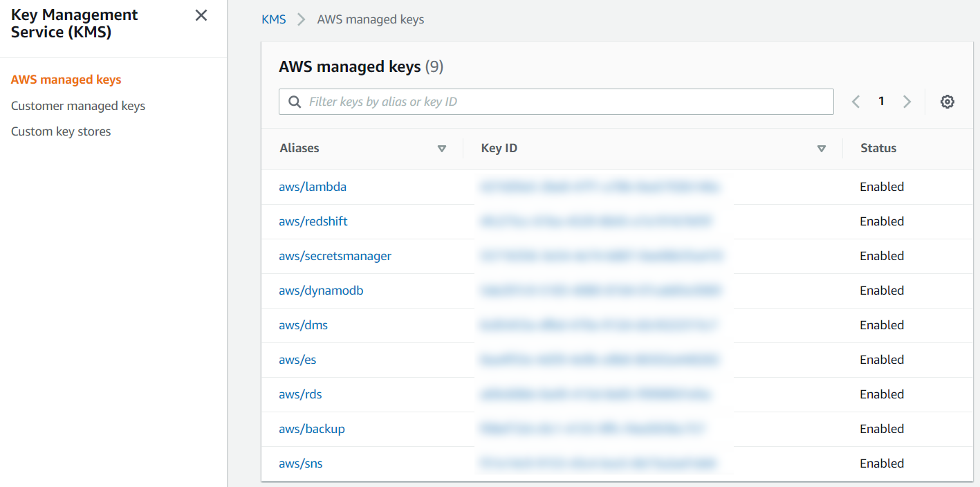Open the Key ID column filter dropdown
The image size is (980, 487).
(822, 148)
